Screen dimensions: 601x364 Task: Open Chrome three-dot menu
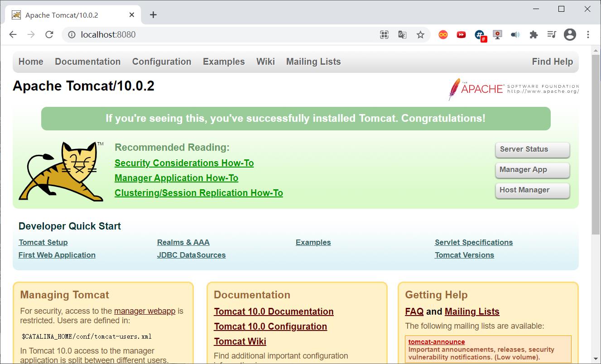click(588, 34)
